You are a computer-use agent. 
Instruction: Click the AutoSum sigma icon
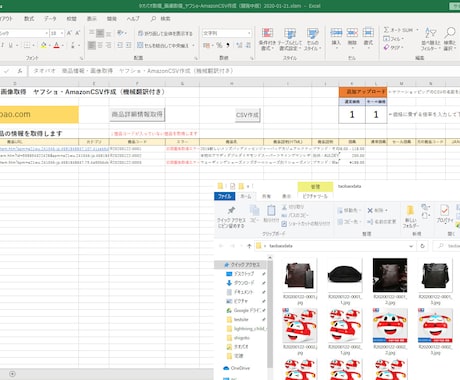(x=386, y=30)
